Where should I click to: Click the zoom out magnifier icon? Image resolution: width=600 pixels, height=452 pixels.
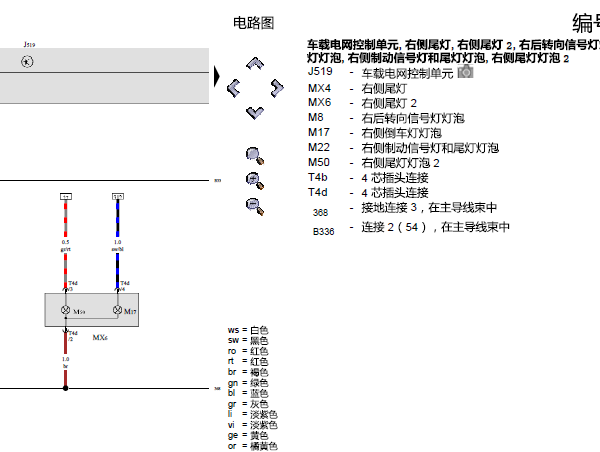(x=255, y=207)
